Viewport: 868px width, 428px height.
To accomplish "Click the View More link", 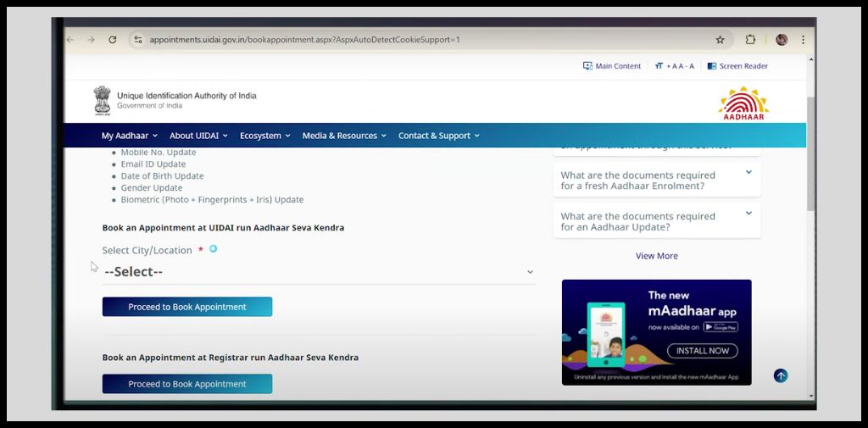I will coord(657,256).
